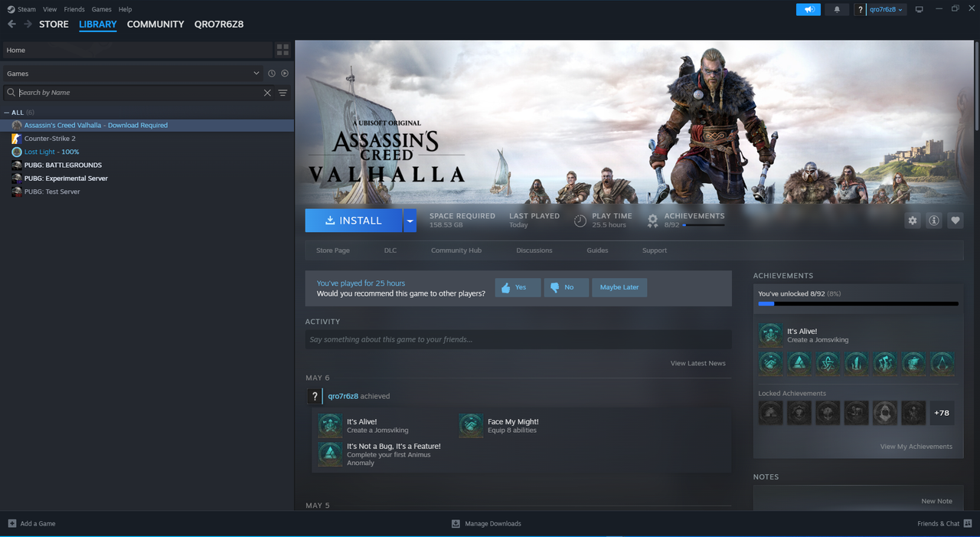The width and height of the screenshot is (980, 537).
Task: Click the INSTALL button
Action: point(354,221)
